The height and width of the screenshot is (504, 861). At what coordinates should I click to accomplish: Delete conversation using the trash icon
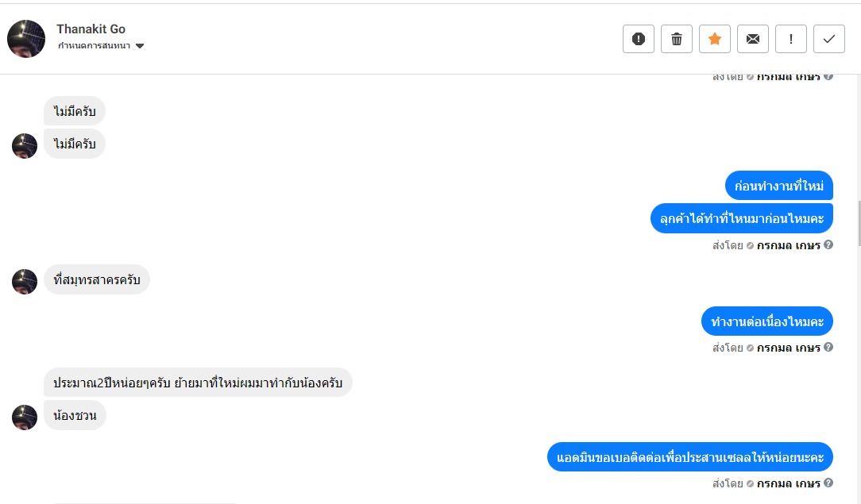click(x=677, y=39)
